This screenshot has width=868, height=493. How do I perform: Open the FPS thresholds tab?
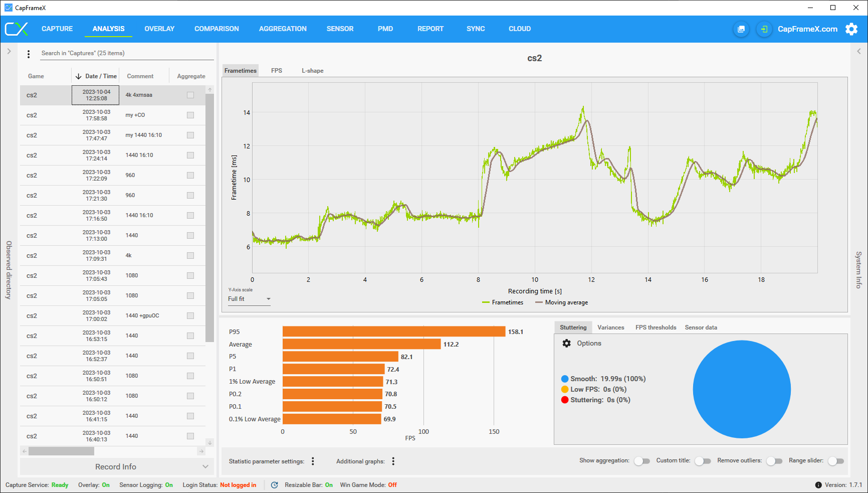coord(656,327)
